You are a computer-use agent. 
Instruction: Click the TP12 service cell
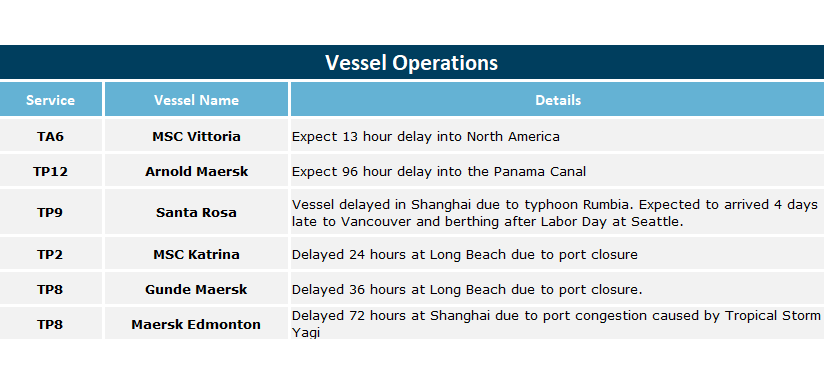tap(51, 172)
